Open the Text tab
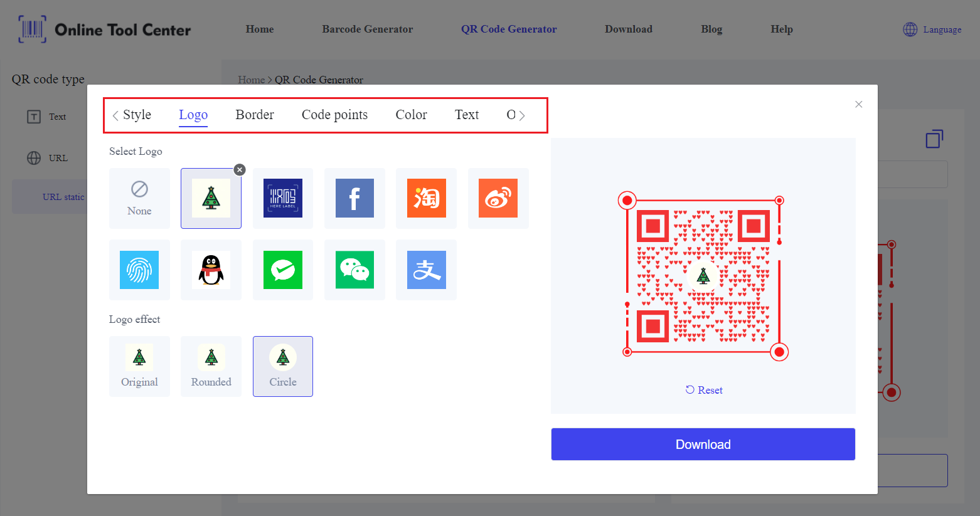The image size is (980, 516). (x=467, y=115)
